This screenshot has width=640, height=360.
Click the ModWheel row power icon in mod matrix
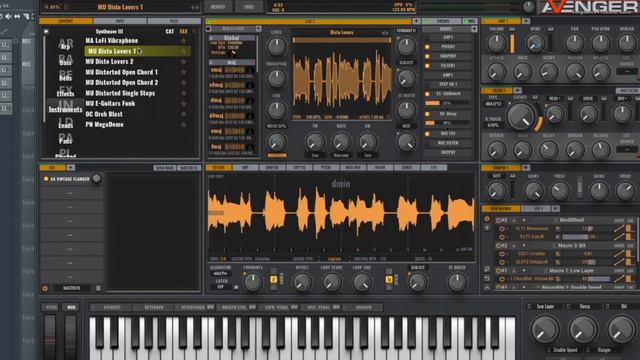[498, 220]
